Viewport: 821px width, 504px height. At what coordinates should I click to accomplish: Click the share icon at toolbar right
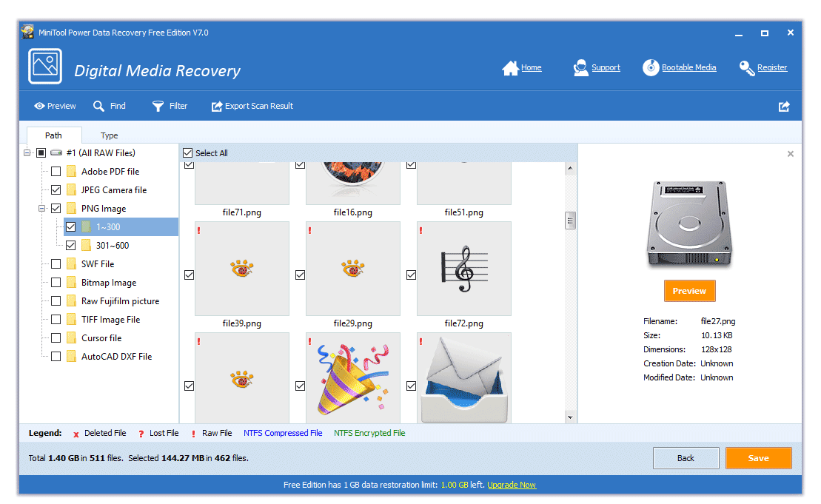[784, 107]
